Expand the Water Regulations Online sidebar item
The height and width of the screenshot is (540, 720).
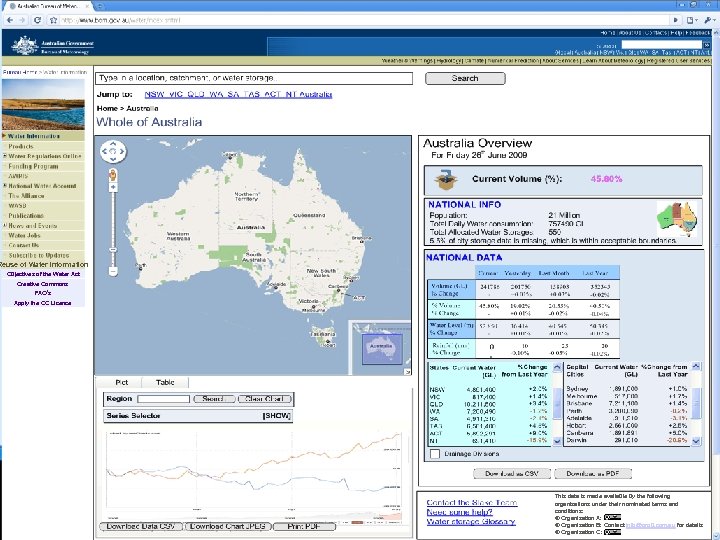pyautogui.click(x=5, y=156)
